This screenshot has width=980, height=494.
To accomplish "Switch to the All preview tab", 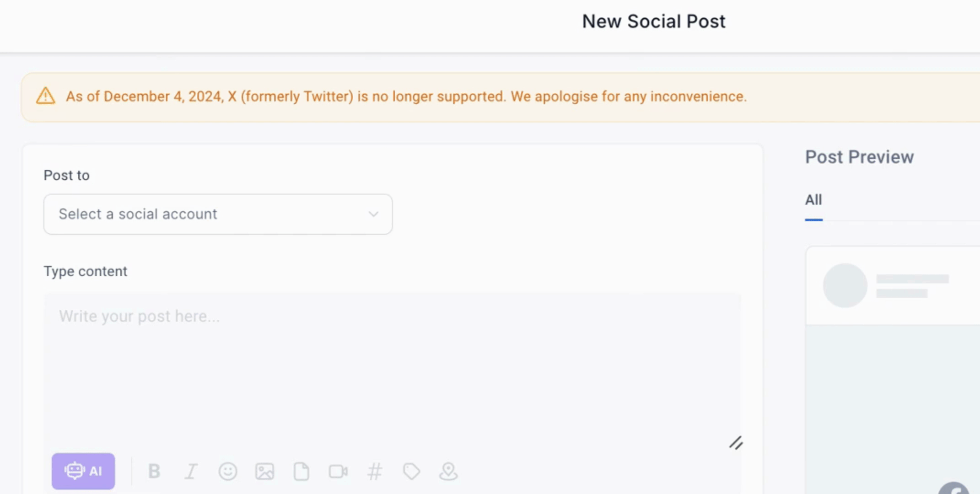I will pos(813,200).
